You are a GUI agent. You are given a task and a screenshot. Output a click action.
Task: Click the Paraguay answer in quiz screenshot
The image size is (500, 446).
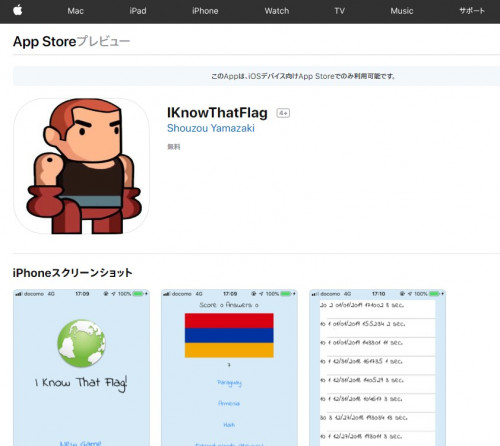[229, 383]
